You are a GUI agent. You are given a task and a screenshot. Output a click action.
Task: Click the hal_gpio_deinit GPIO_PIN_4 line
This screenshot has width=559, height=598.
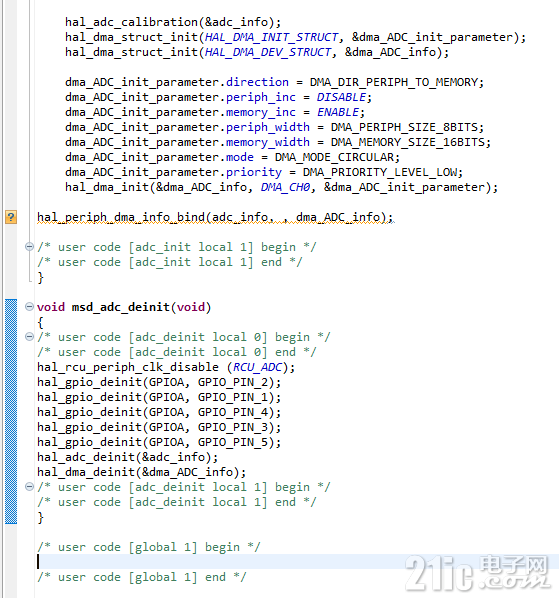click(159, 412)
